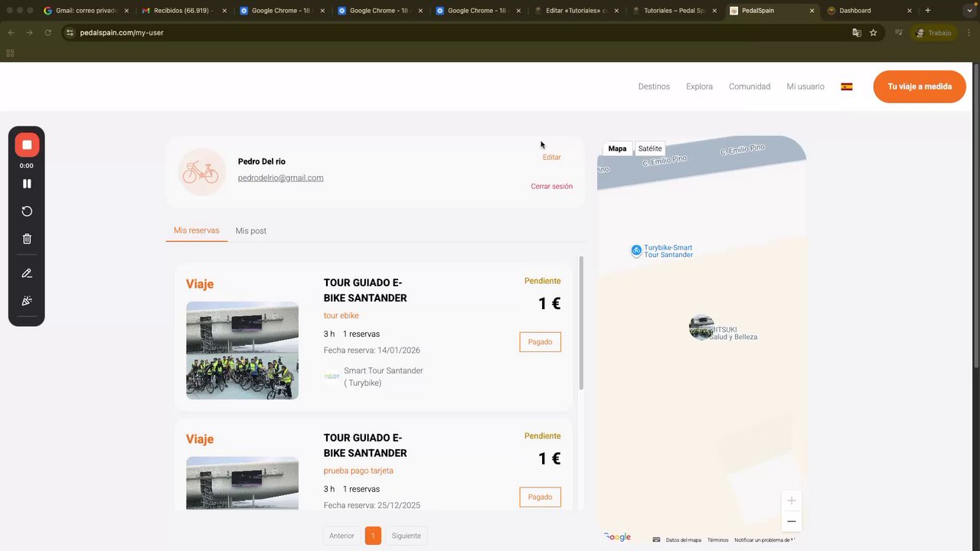Open Spanish flag language selector
Viewport: 980px width, 551px height.
pyautogui.click(x=847, y=86)
